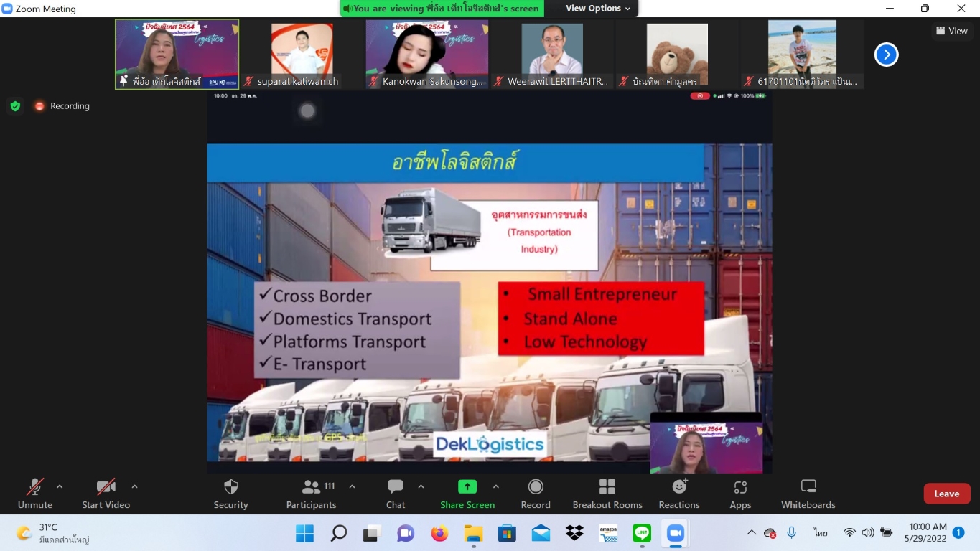Screen dimensions: 980x551
Task: Open the Wi-Fi network tray icon
Action: pyautogui.click(x=849, y=532)
